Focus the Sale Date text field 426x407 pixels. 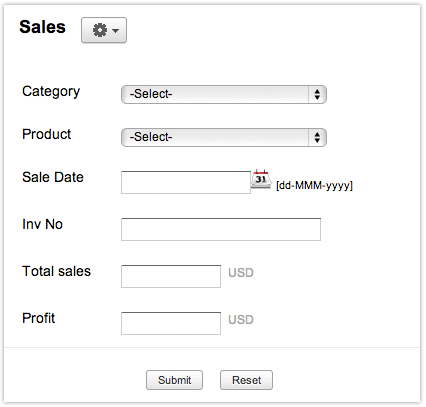[x=186, y=182]
